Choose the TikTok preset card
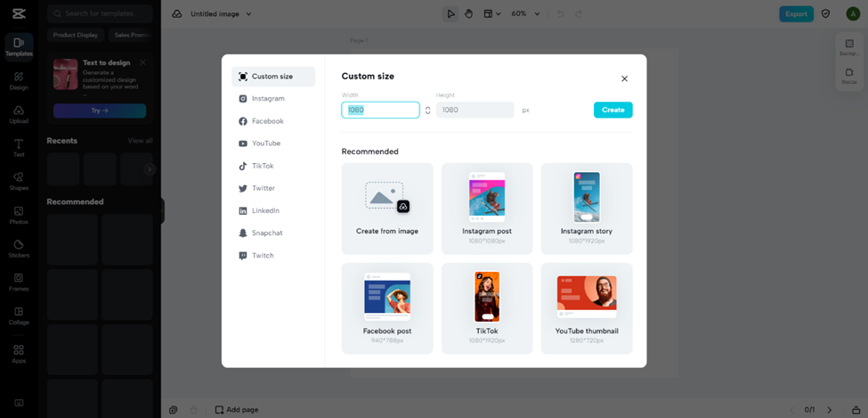 pos(487,308)
